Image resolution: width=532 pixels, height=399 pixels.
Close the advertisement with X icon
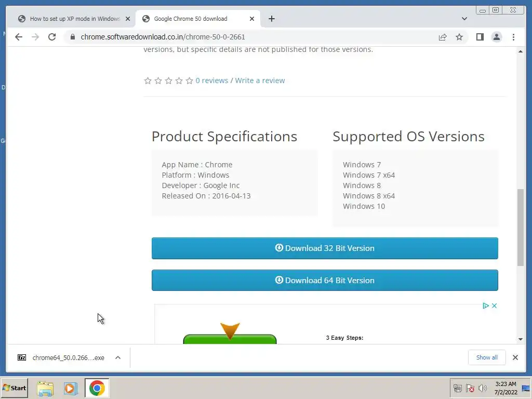pyautogui.click(x=495, y=305)
